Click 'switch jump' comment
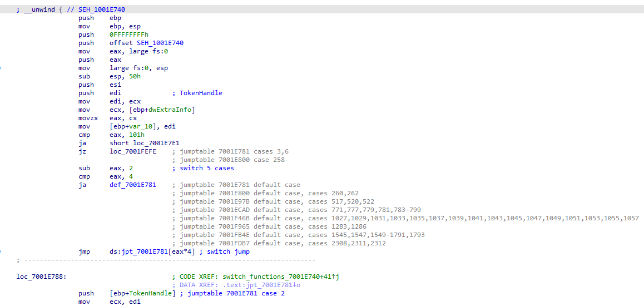The height and width of the screenshot is (306, 644). pyautogui.click(x=224, y=252)
